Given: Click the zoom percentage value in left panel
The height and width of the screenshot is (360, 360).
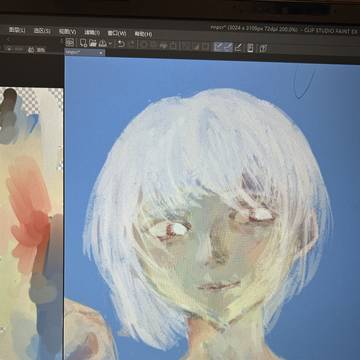Looking at the screenshot, I should point(36,50).
